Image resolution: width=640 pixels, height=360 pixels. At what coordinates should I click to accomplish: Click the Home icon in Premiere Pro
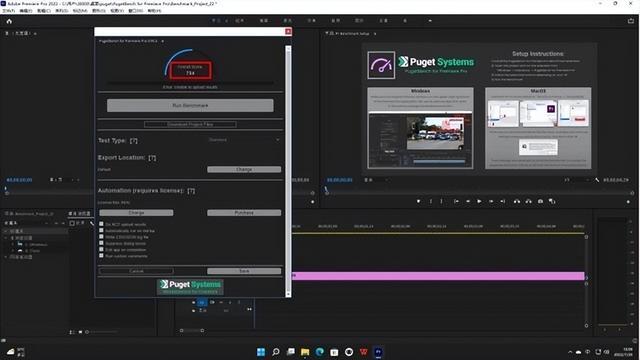pos(9,21)
